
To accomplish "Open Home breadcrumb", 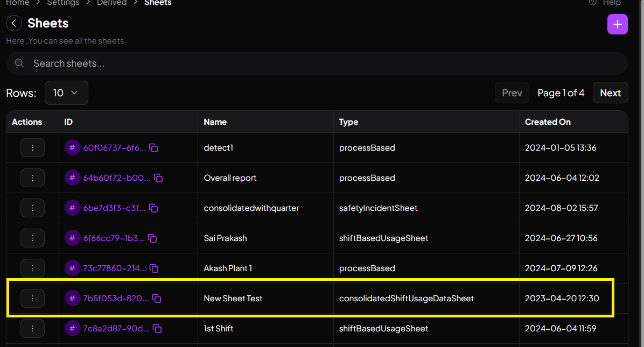I will pyautogui.click(x=18, y=3).
